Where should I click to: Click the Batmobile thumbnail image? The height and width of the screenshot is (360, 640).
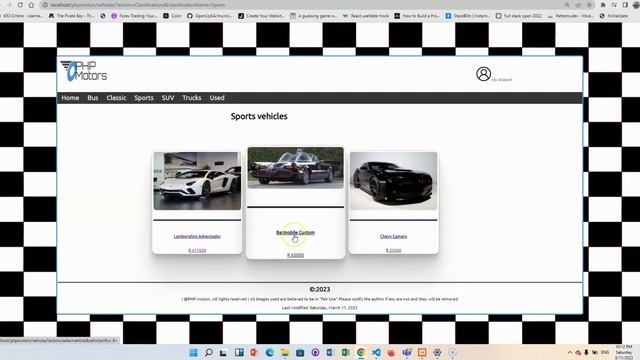296,168
